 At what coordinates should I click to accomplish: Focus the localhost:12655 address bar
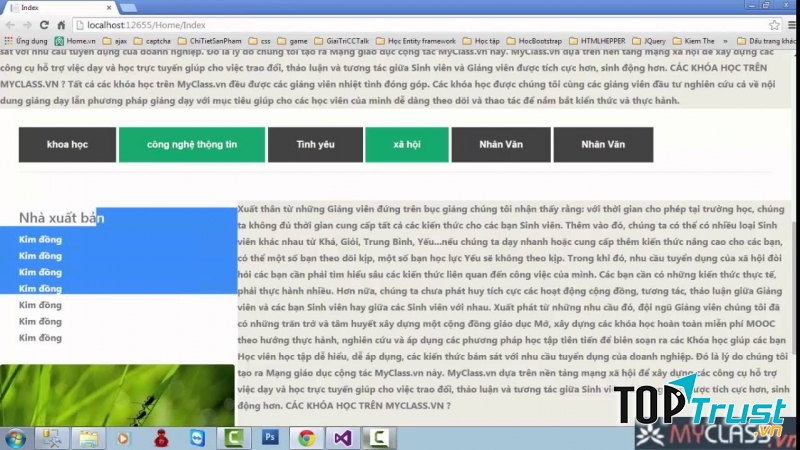pyautogui.click(x=418, y=25)
